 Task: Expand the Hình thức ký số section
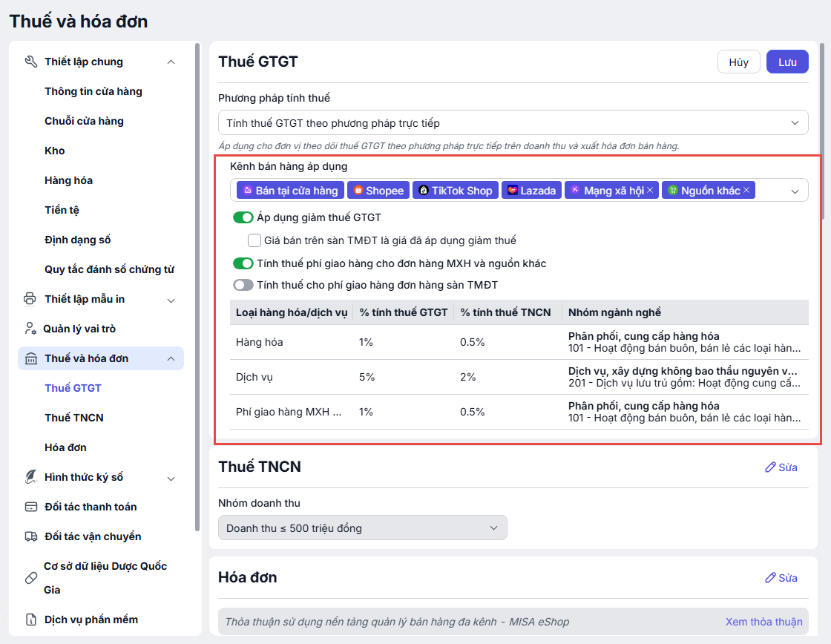click(171, 478)
